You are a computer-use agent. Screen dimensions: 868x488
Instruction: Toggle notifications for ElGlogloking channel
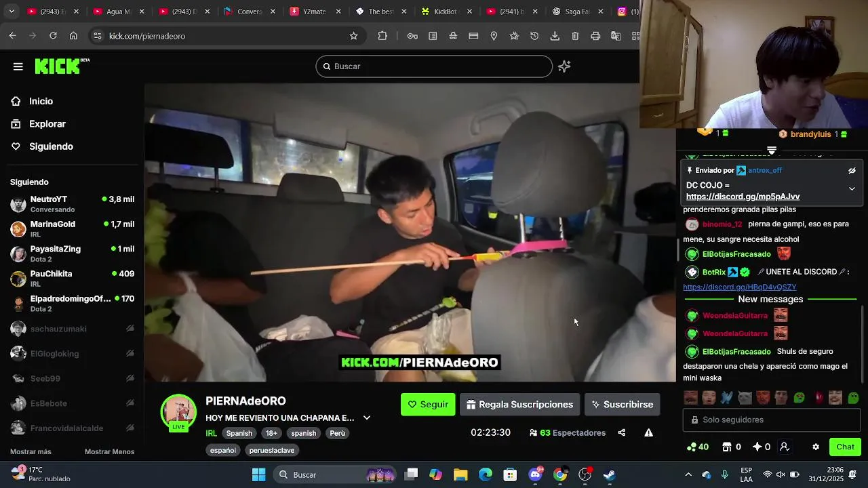[x=130, y=354]
